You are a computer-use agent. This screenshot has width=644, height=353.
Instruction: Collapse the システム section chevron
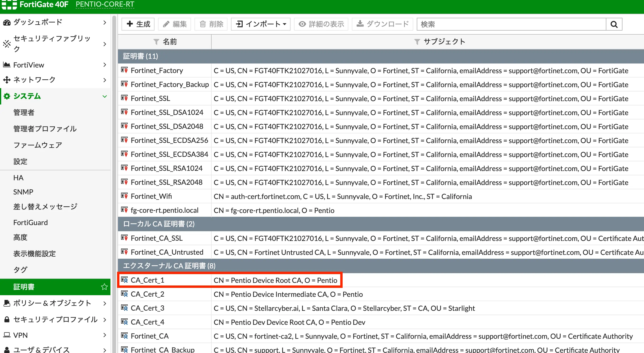coord(105,96)
